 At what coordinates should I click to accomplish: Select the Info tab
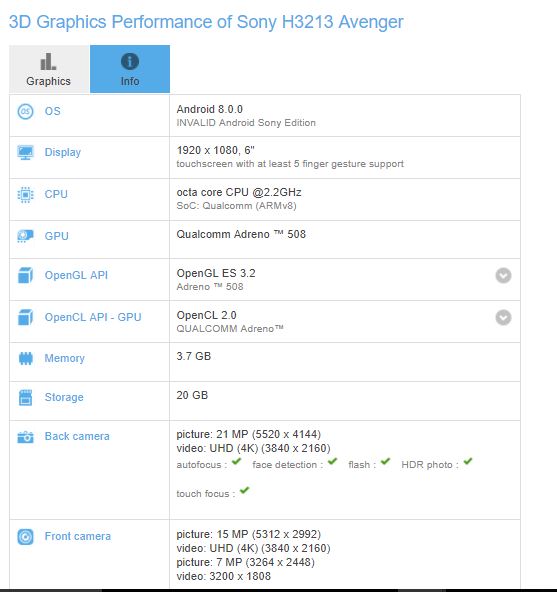(x=130, y=69)
